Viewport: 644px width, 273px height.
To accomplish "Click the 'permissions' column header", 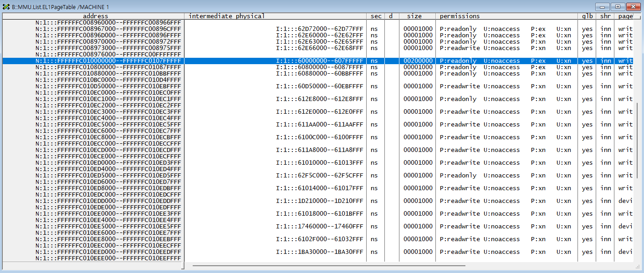I will click(460, 16).
